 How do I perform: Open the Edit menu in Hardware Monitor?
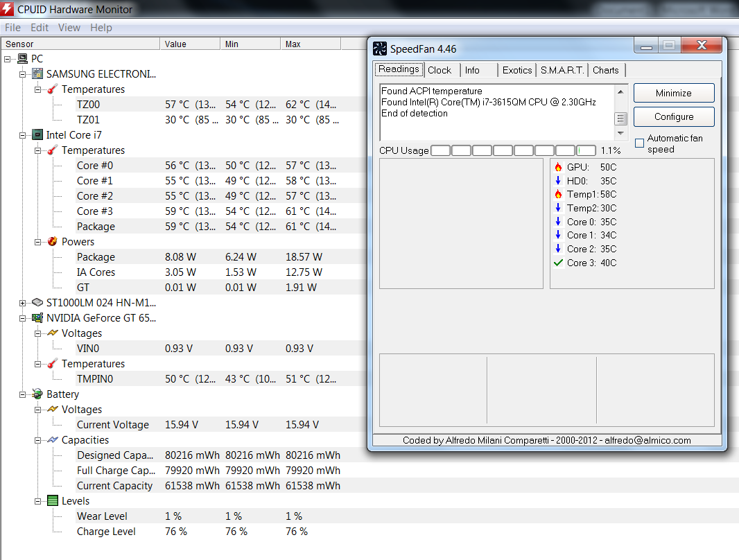click(x=40, y=28)
